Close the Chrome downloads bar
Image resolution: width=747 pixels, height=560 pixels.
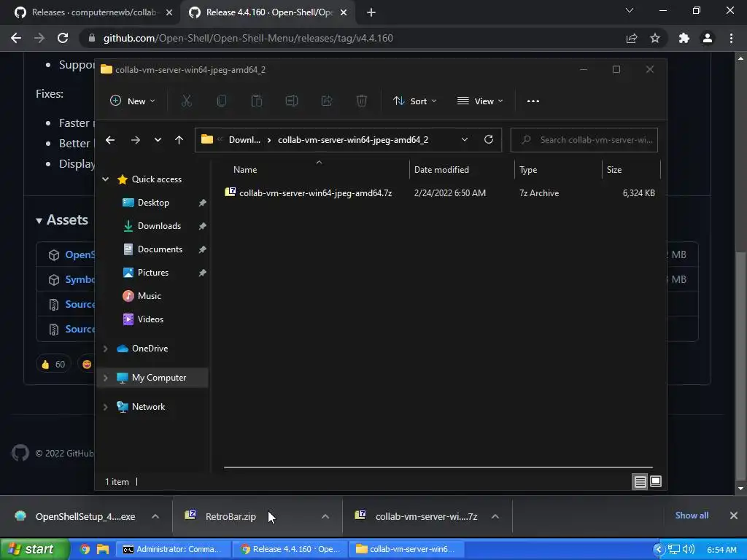click(x=734, y=516)
